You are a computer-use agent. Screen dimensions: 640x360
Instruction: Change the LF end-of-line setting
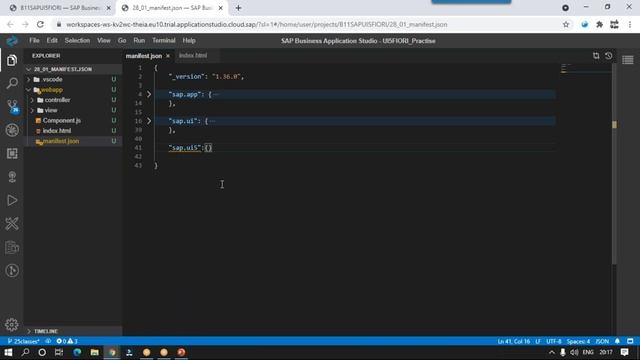click(x=538, y=341)
